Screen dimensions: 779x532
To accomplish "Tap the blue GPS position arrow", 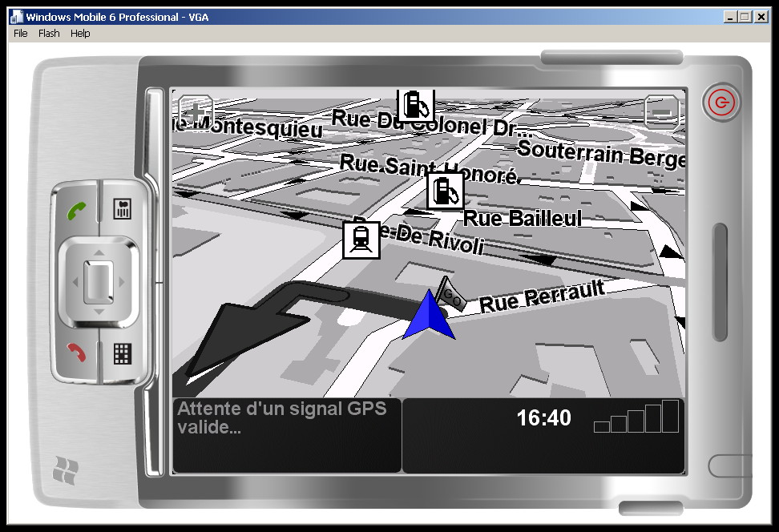I will coord(429,316).
